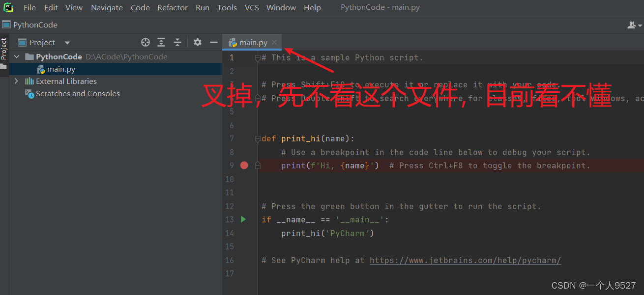Click Select Opened File locate icon
Screen dimensions: 644x295
click(145, 42)
